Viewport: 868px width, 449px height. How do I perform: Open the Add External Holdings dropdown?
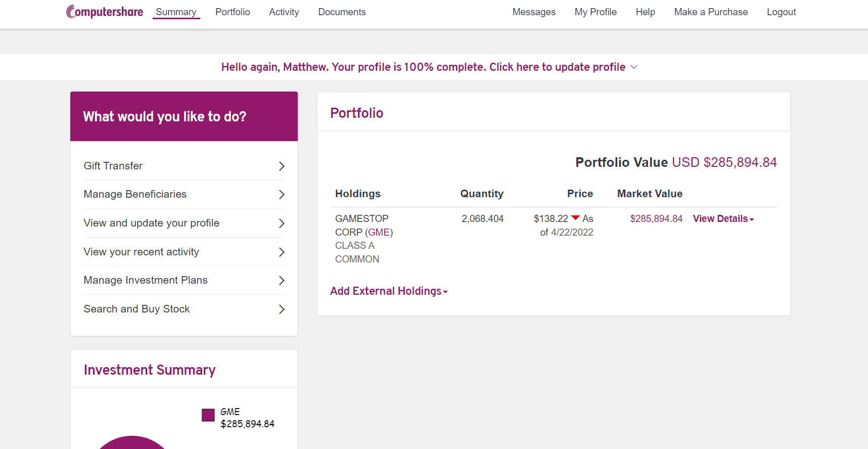pyautogui.click(x=388, y=291)
